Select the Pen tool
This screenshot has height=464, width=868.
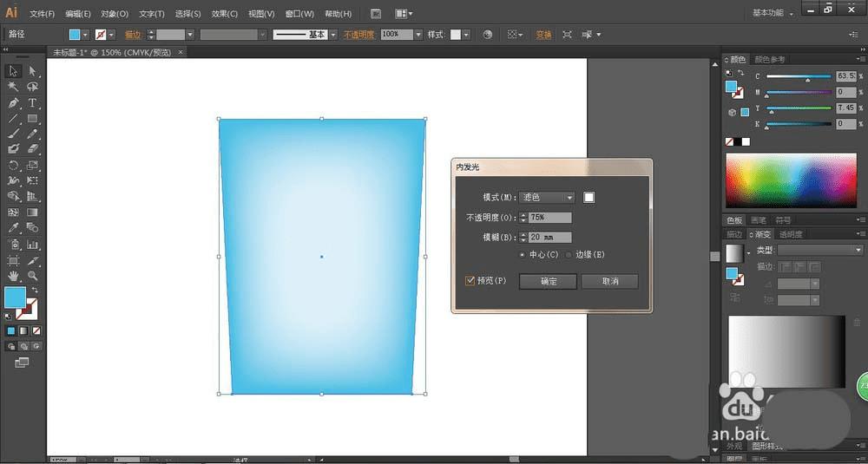(13, 102)
